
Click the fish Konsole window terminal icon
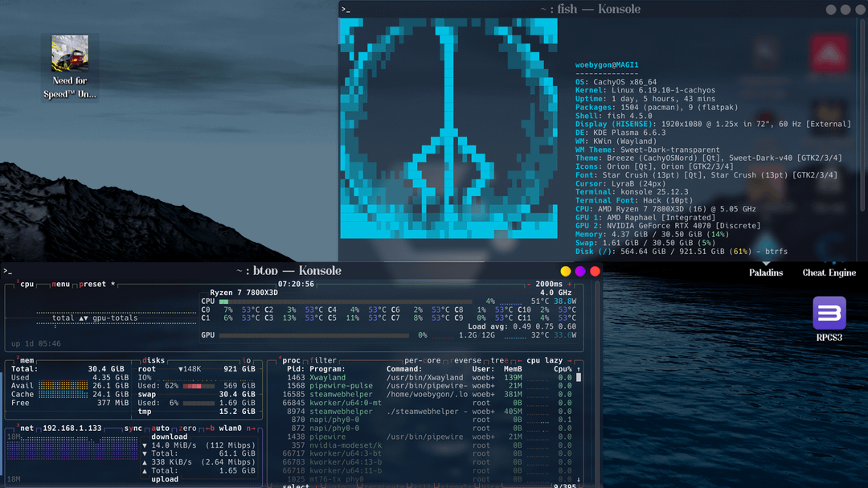[x=346, y=10]
